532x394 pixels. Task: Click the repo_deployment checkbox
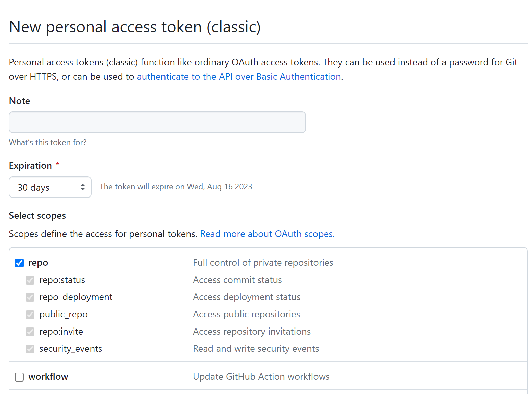click(x=30, y=297)
